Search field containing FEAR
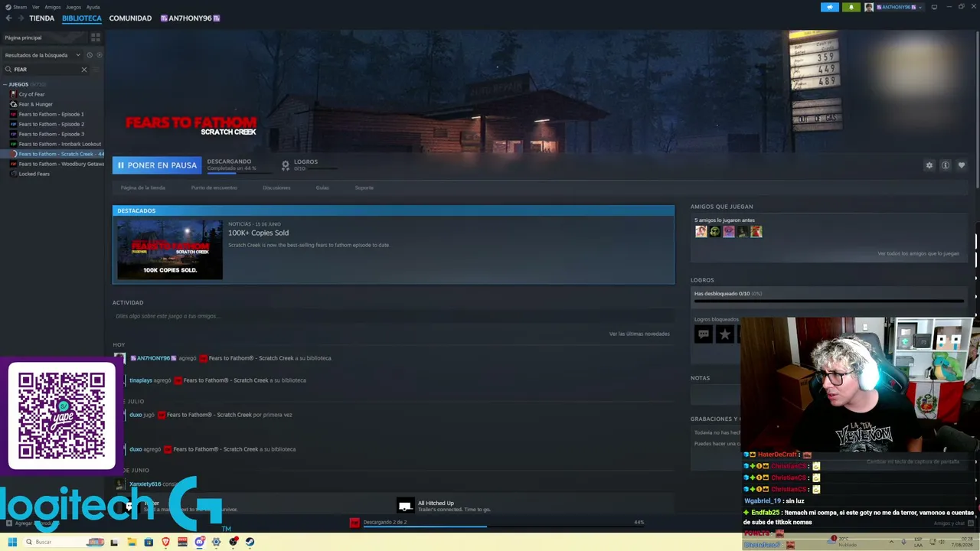 (46, 70)
